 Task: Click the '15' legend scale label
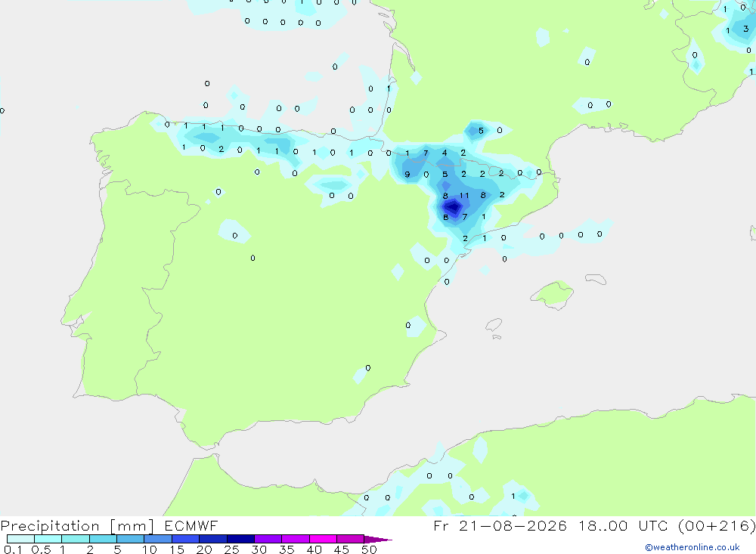coord(176,549)
